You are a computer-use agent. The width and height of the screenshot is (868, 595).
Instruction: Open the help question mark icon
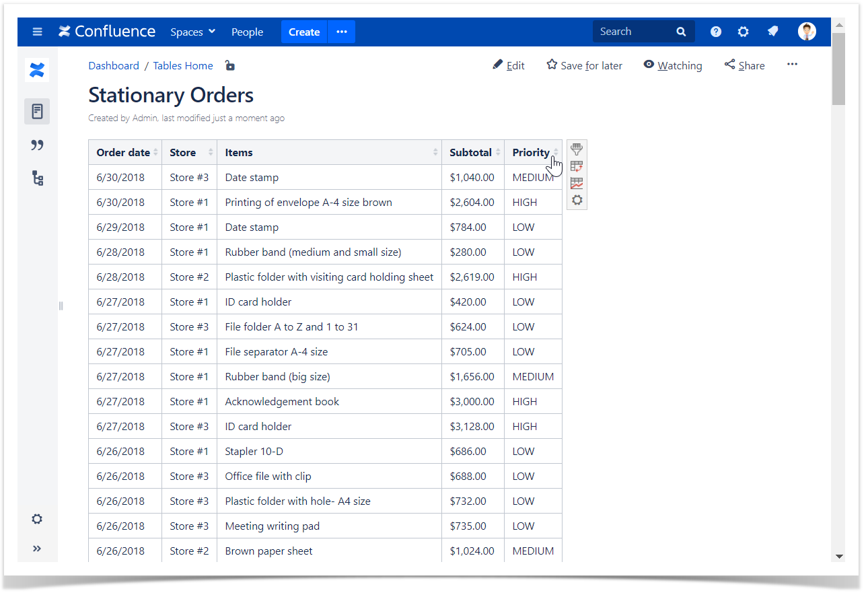click(x=716, y=32)
